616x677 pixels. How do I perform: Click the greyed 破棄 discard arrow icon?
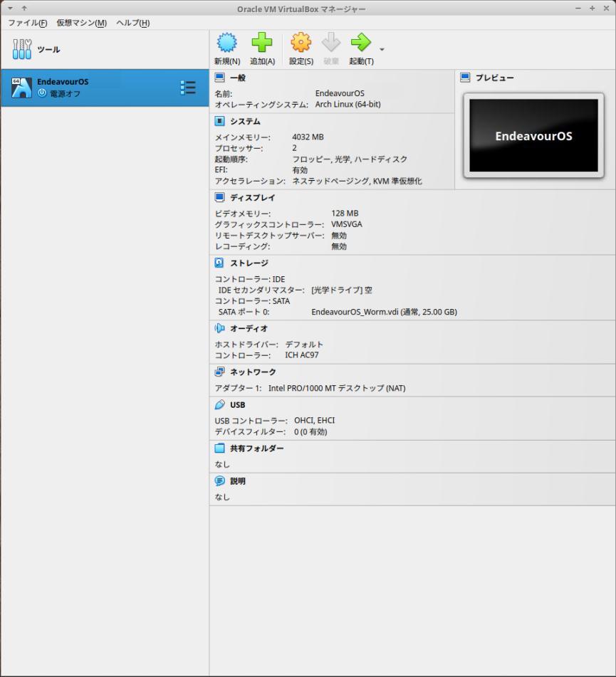331,43
